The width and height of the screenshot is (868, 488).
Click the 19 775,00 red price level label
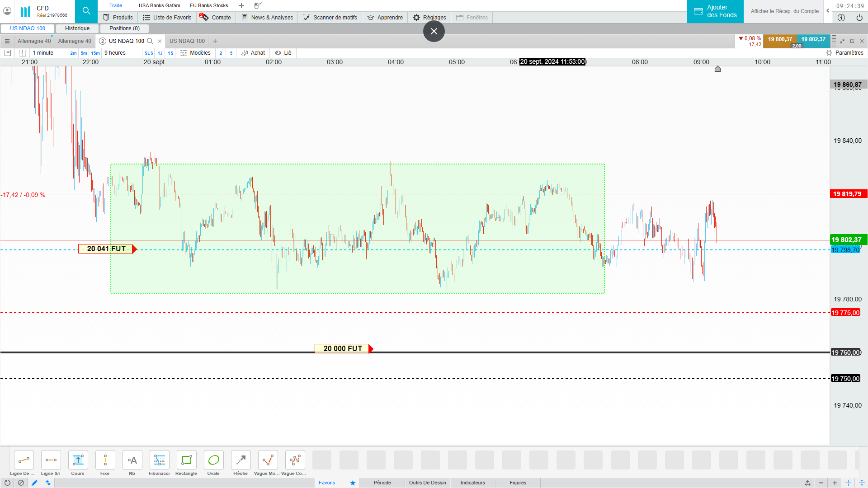coord(845,313)
